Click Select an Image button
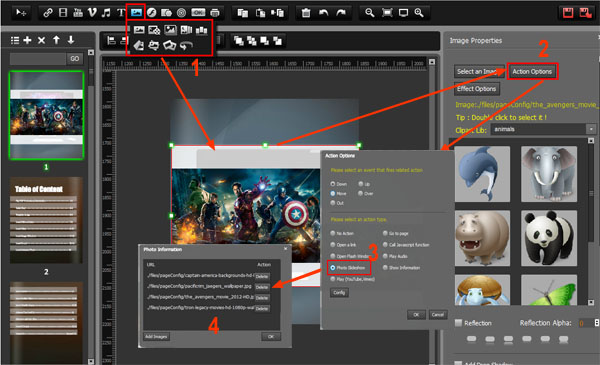600x365 pixels. click(x=479, y=72)
